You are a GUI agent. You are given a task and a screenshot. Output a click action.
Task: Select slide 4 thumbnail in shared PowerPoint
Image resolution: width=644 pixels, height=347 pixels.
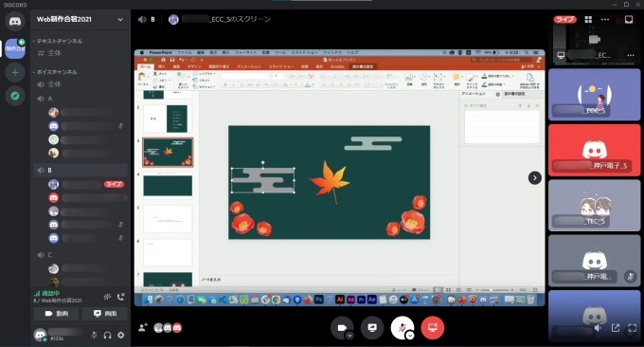click(x=168, y=186)
